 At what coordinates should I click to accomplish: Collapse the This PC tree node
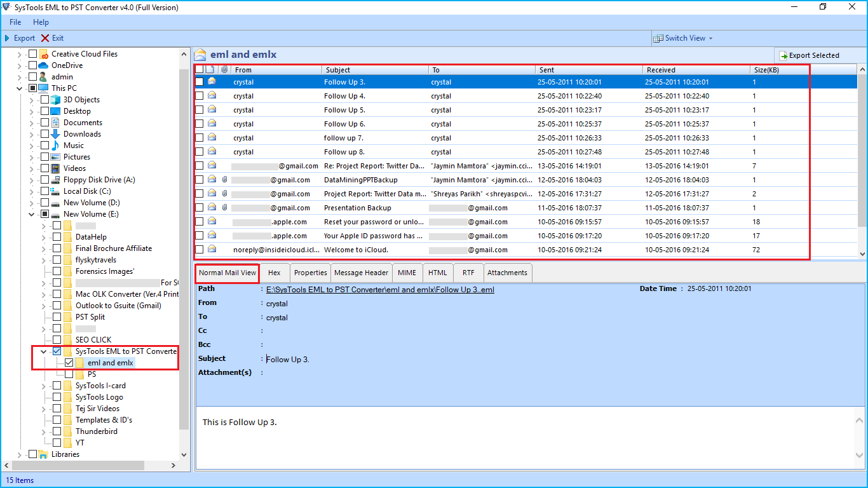click(x=20, y=88)
